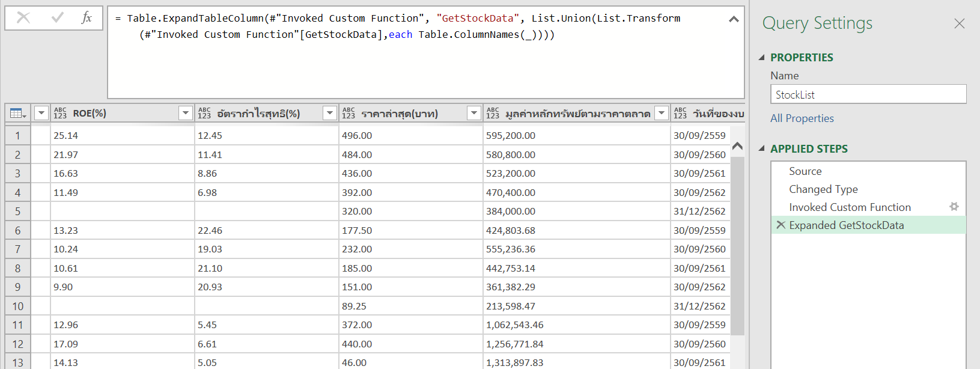Viewport: 980px width, 369px height.
Task: Select row number 5 header
Action: (17, 212)
